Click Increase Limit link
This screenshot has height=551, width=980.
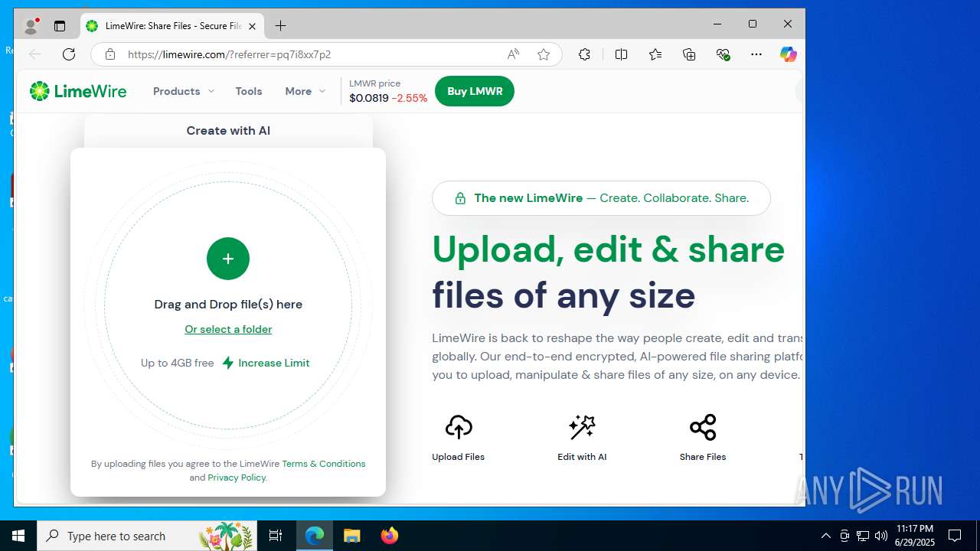coord(274,363)
